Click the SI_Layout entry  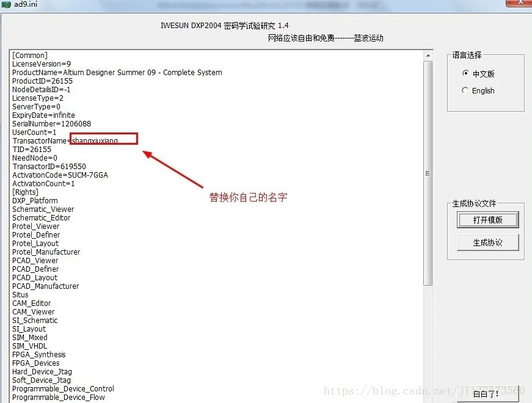29,329
